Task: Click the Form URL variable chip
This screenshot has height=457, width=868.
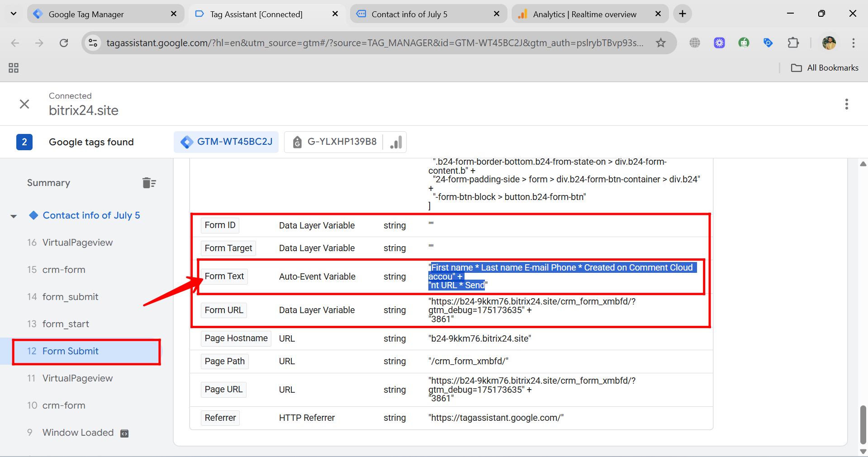Action: click(x=224, y=310)
